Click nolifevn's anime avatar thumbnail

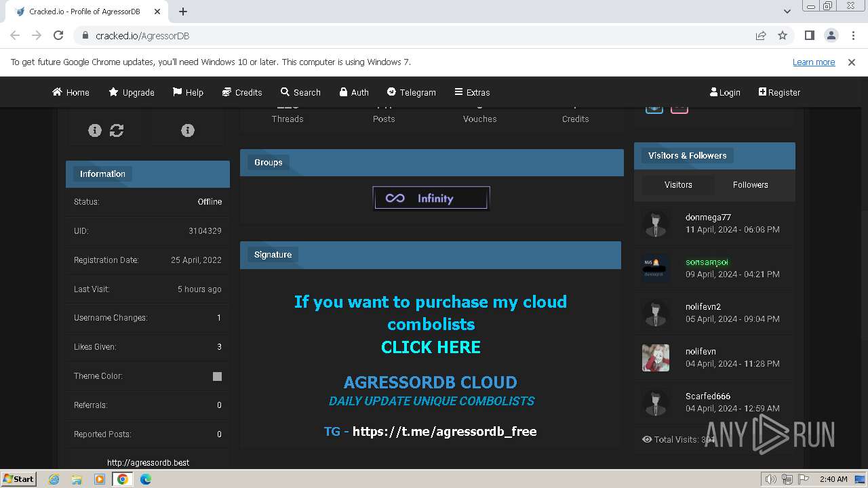pyautogui.click(x=656, y=358)
